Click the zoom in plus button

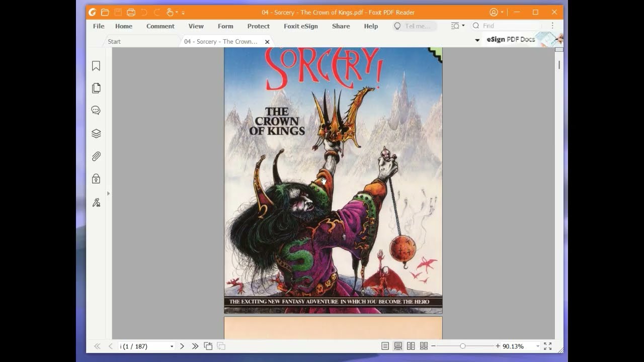coord(498,346)
